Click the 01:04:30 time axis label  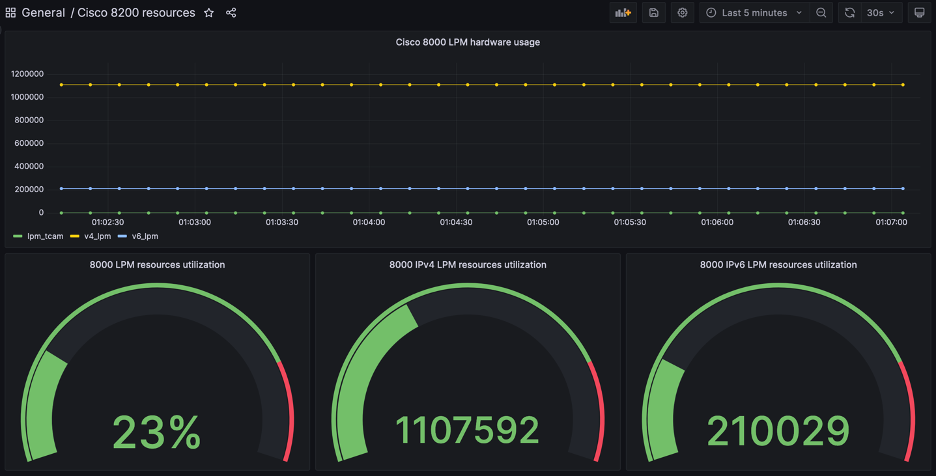point(456,222)
